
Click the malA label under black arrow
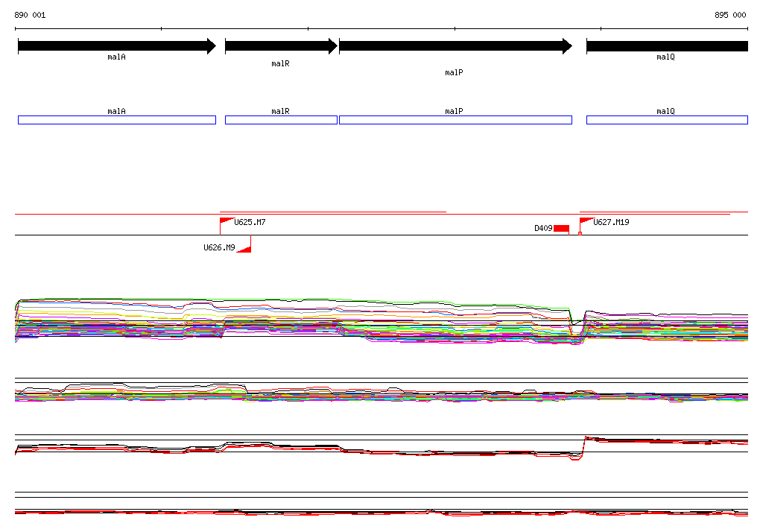point(117,57)
